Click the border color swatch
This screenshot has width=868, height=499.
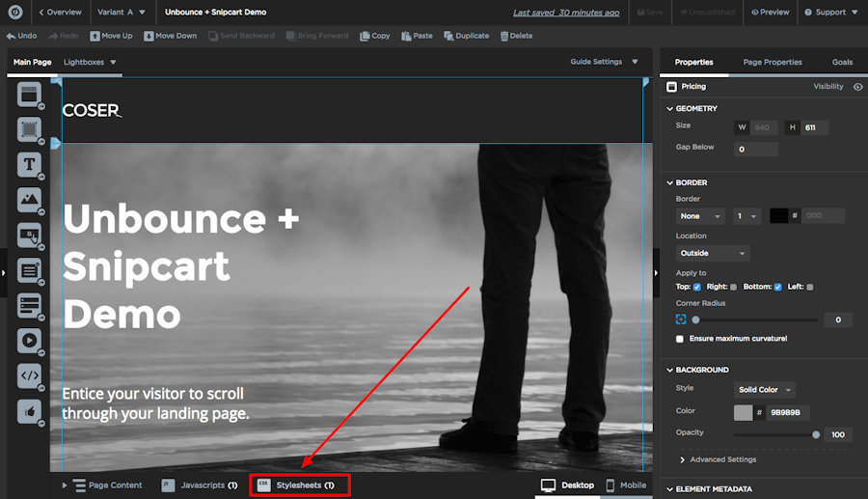click(x=778, y=216)
